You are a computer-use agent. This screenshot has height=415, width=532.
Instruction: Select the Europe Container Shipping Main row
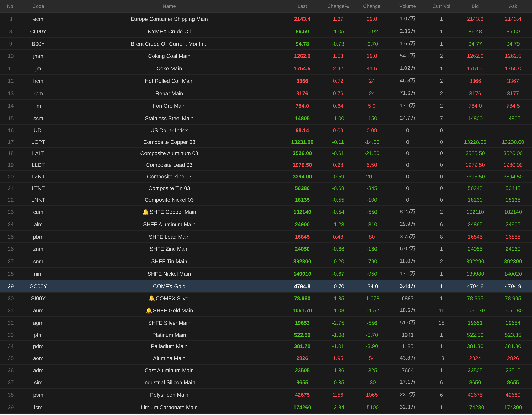[x=169, y=19]
